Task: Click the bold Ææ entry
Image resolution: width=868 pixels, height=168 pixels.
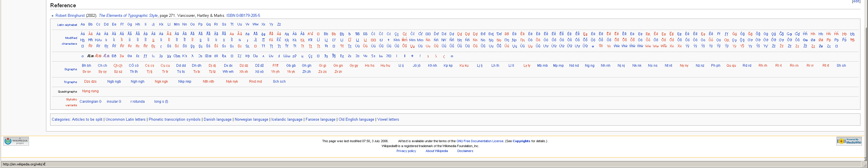Action: (90, 56)
